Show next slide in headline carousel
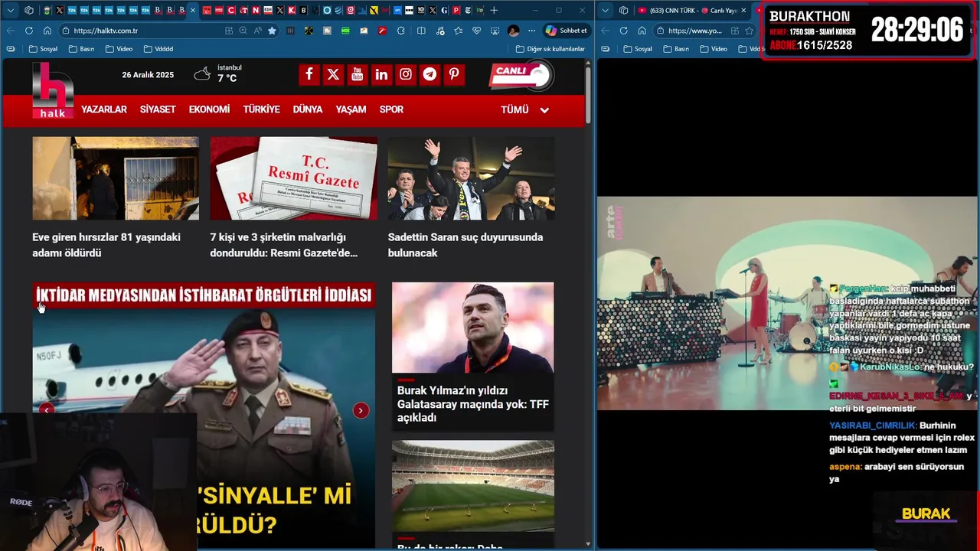The image size is (980, 551). (x=361, y=410)
